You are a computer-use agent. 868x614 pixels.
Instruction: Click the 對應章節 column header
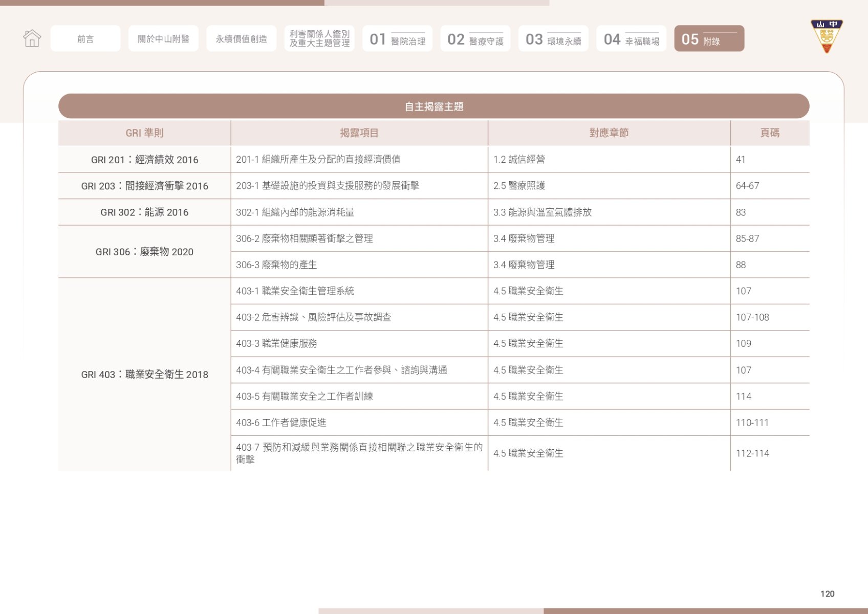tap(609, 133)
